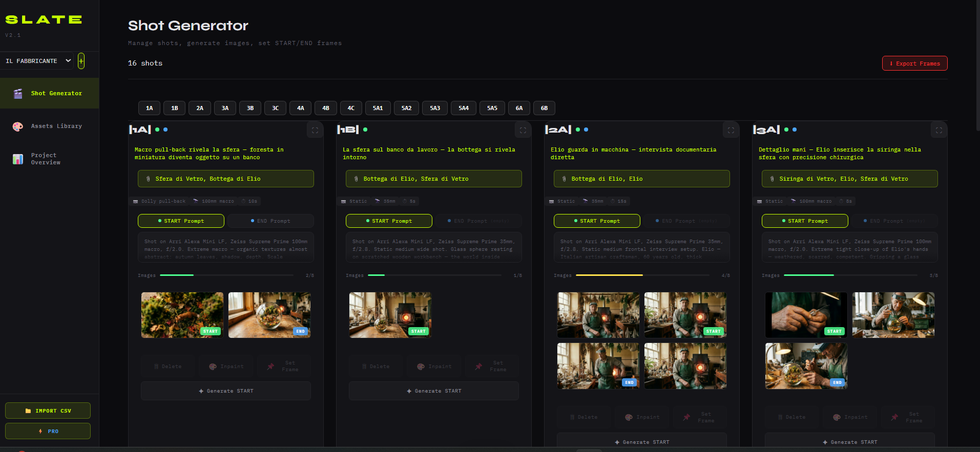Screen dimensions: 980x452
Task: Jump to shot tab 5A2
Action: tap(406, 108)
